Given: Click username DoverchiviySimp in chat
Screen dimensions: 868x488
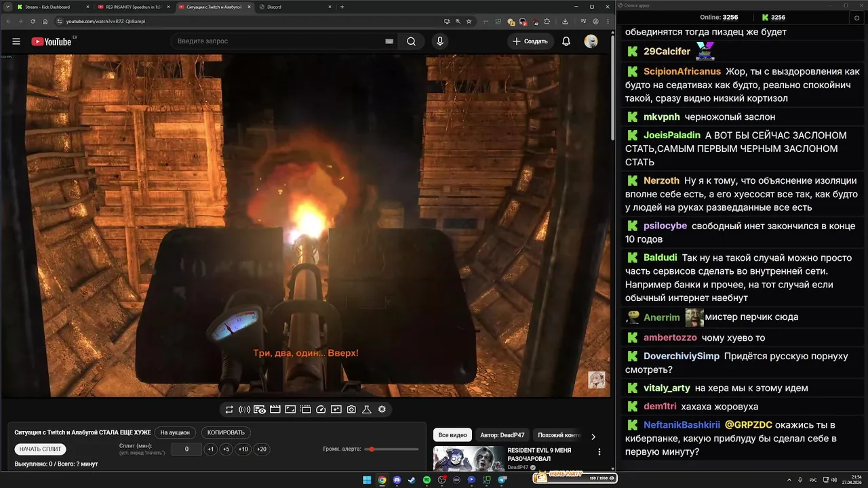Looking at the screenshot, I should (x=682, y=356).
